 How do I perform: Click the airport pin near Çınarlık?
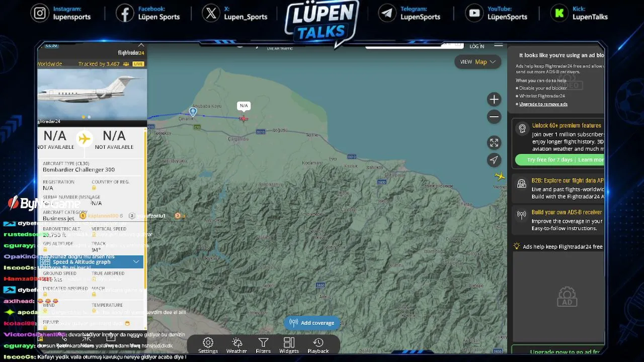point(193,112)
